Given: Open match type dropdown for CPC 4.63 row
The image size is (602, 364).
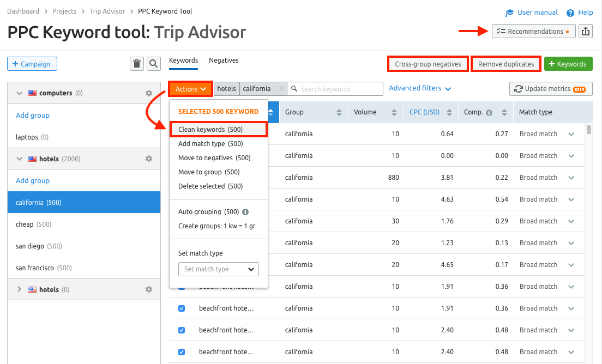Looking at the screenshot, I should click(x=571, y=200).
